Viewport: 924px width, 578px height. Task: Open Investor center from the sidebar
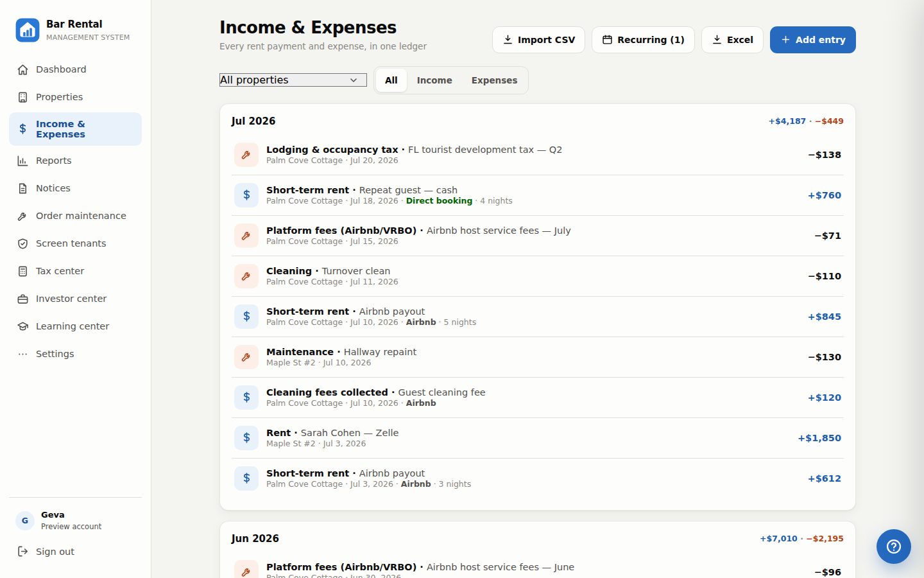click(x=75, y=299)
